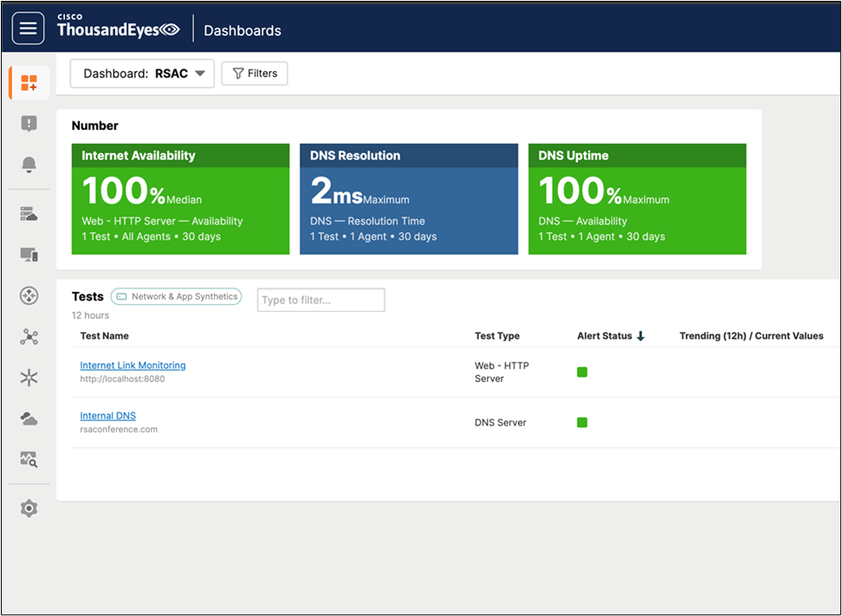The image size is (842, 616).
Task: Open the Dashboard RSAC dropdown
Action: point(142,74)
